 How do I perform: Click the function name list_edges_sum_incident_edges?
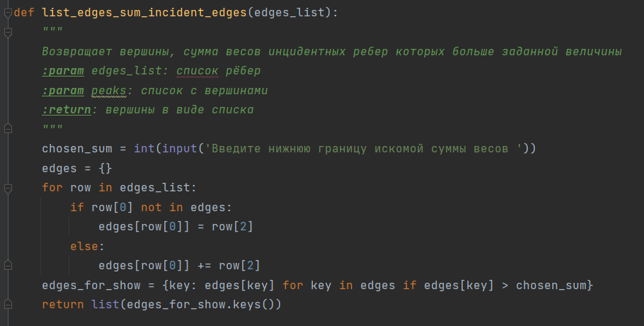point(144,13)
